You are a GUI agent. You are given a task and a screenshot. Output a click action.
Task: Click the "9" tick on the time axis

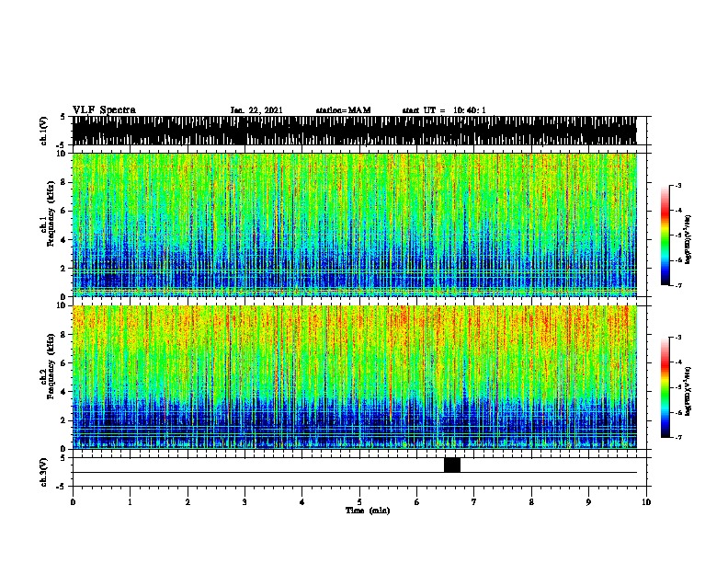coord(588,502)
